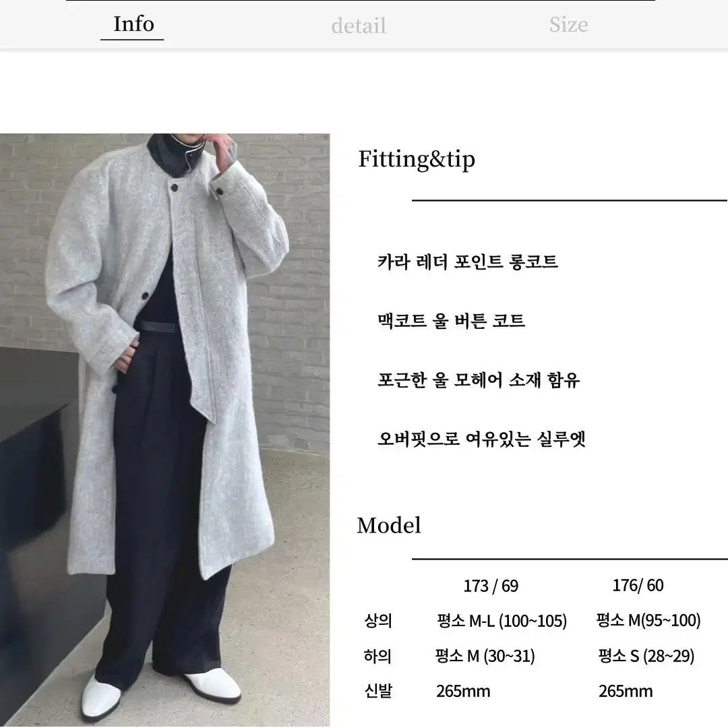The height and width of the screenshot is (728, 728).
Task: Click the Model section heading
Action: click(389, 526)
